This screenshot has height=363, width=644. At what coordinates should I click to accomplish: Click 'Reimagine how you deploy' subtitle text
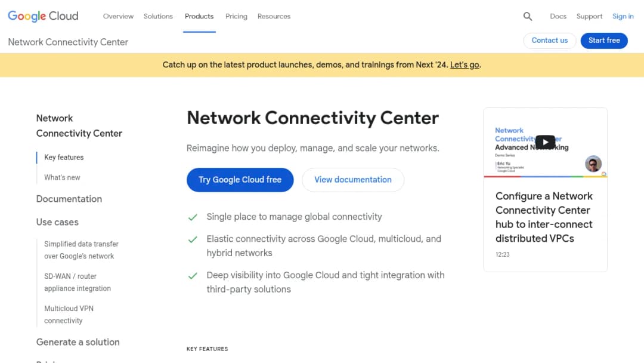pos(313,148)
